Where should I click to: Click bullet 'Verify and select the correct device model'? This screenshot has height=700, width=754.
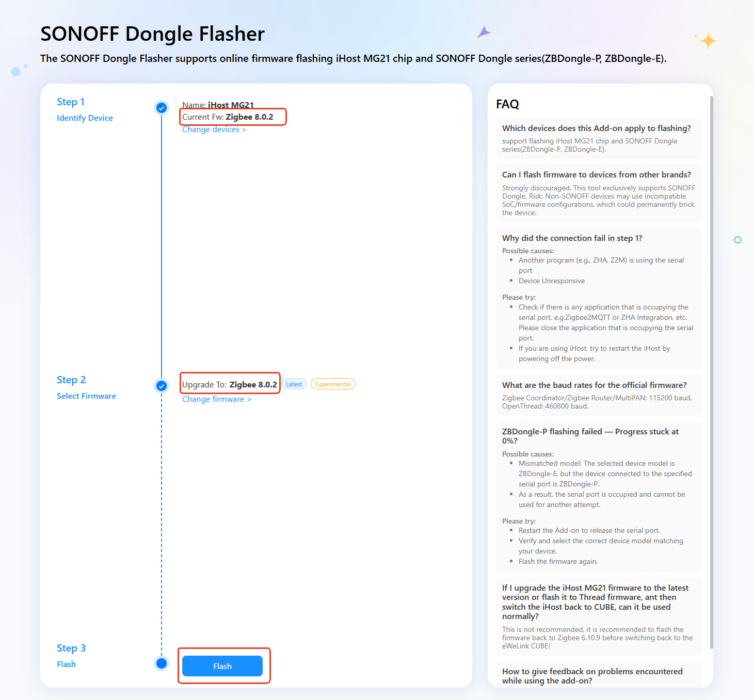[601, 546]
